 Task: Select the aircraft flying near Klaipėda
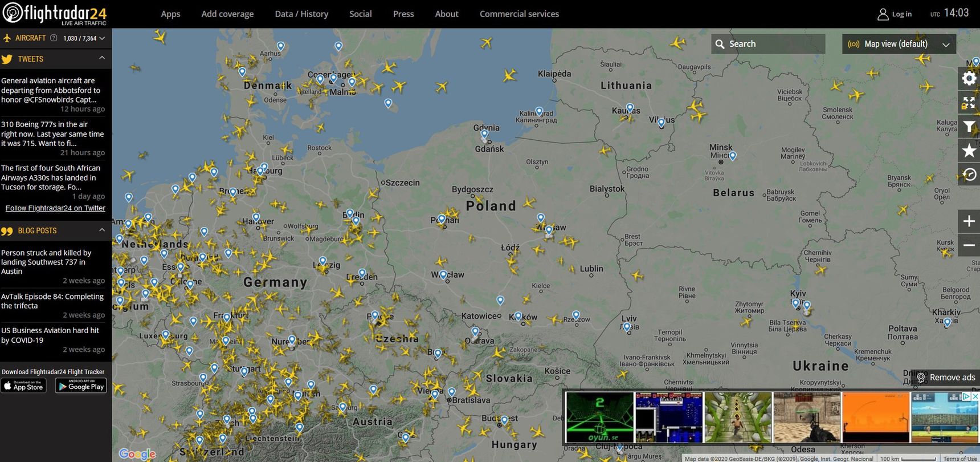pos(509,75)
